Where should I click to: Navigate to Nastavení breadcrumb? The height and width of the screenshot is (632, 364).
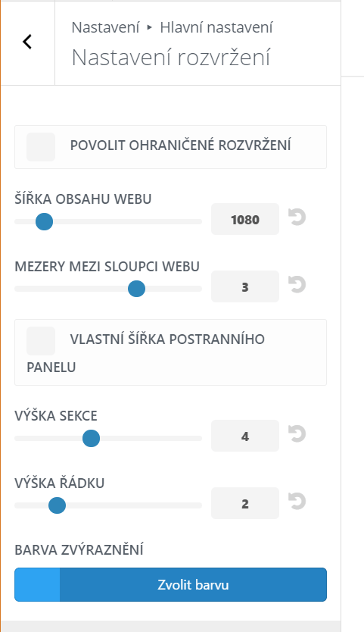click(x=105, y=27)
